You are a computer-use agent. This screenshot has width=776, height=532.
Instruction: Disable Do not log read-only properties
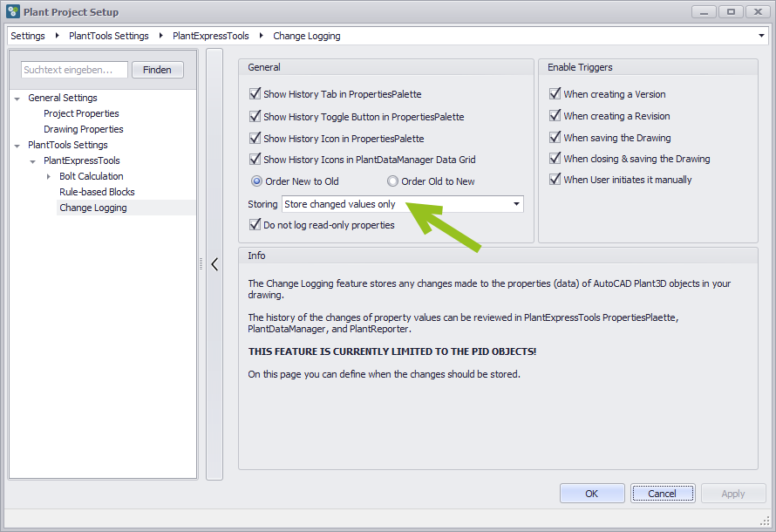point(255,225)
